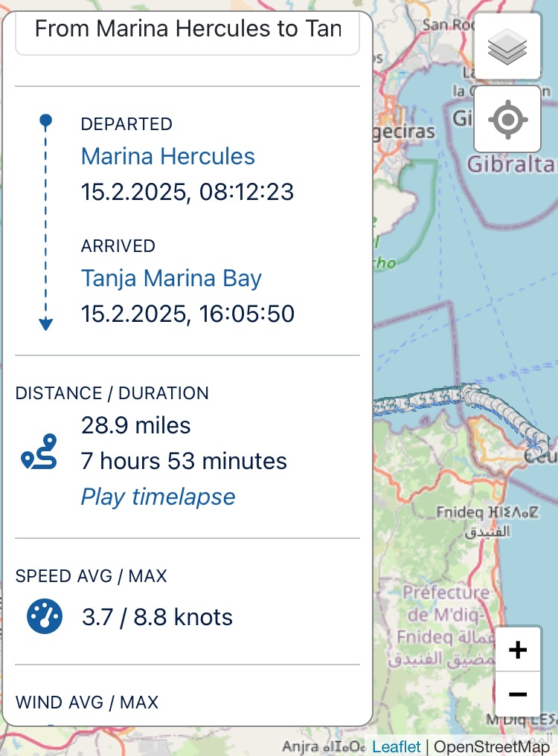Click the Gibraltar label on map
The height and width of the screenshot is (756, 558).
[512, 164]
